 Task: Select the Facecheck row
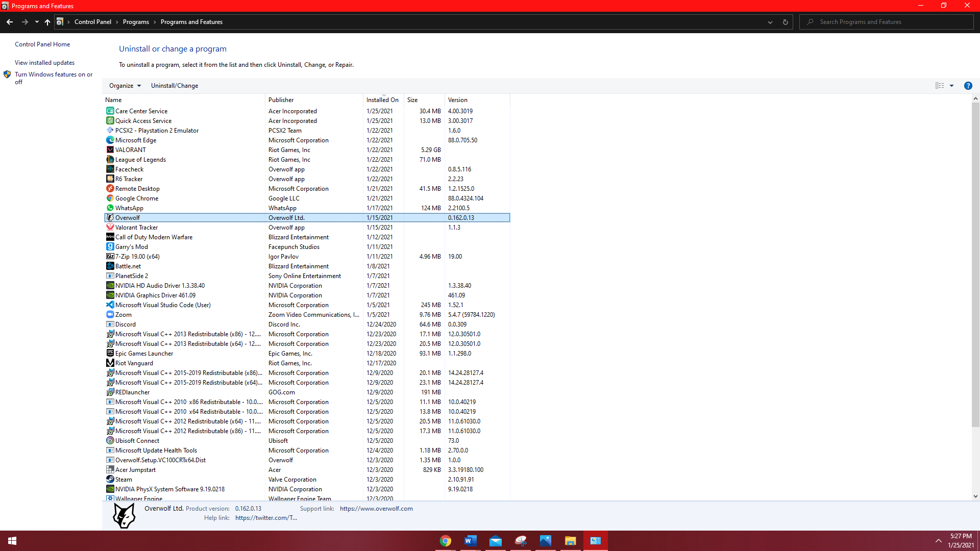[x=307, y=169]
